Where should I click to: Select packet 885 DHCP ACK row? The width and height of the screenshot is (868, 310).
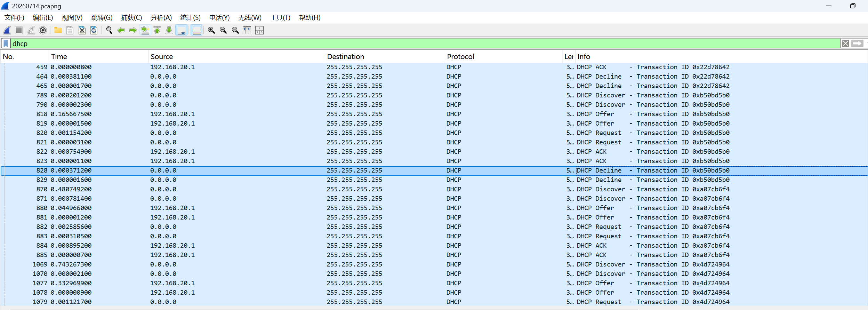point(434,255)
